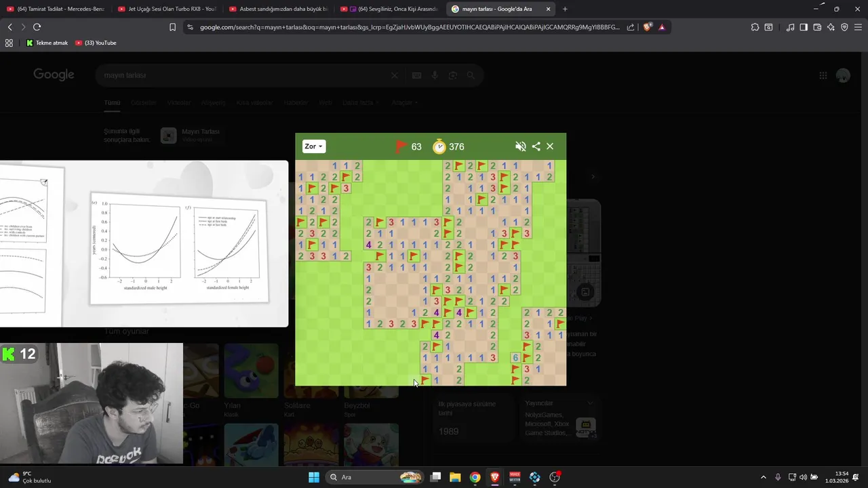Screen dimensions: 868x488
Task: Switch to Sevgiliniz, Onca Kişi Arasında tab
Action: click(x=391, y=9)
